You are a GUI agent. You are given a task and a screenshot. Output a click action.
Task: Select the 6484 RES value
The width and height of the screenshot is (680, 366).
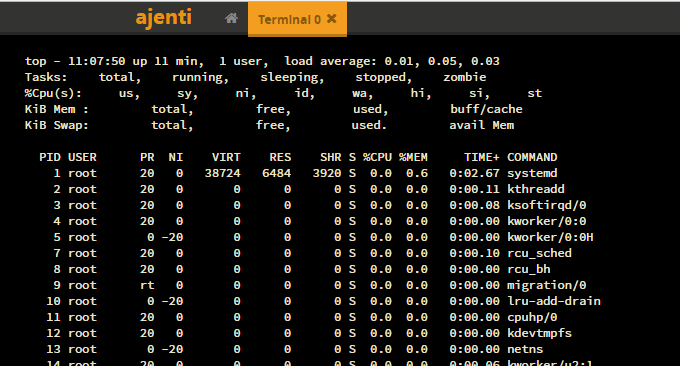coord(277,173)
